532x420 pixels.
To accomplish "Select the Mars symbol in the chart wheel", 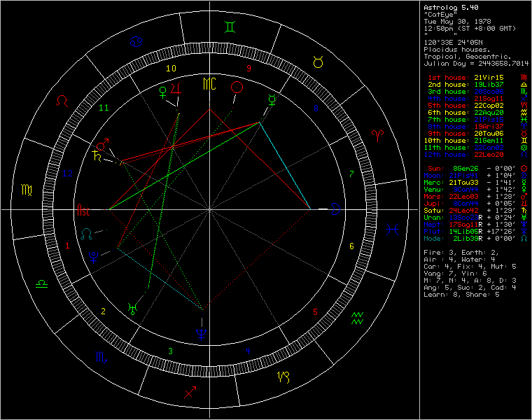I will point(102,144).
